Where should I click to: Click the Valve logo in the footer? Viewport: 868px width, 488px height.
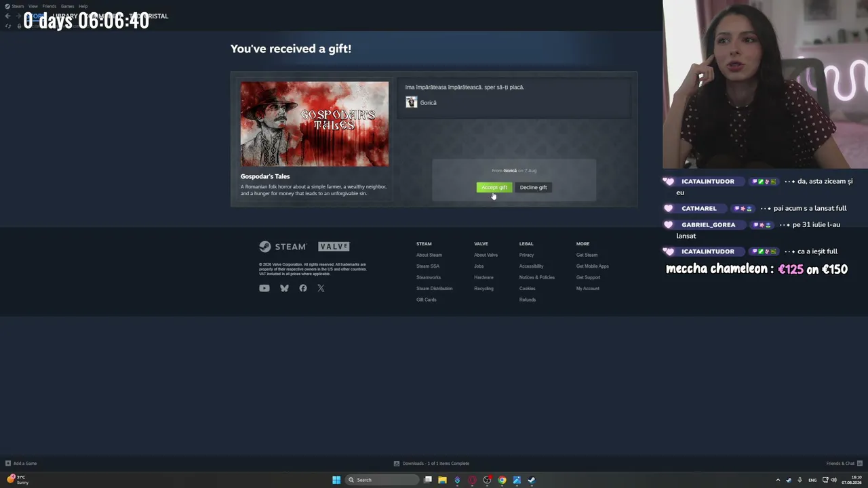[334, 247]
